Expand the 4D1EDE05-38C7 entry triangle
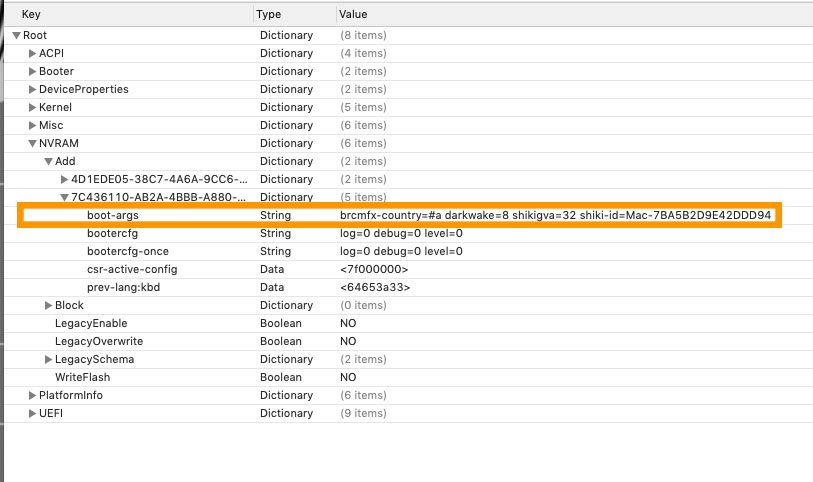Image resolution: width=813 pixels, height=482 pixels. (64, 179)
